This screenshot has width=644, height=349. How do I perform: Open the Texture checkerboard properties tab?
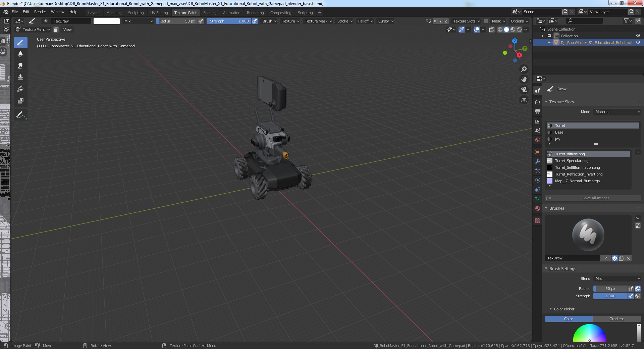[538, 220]
